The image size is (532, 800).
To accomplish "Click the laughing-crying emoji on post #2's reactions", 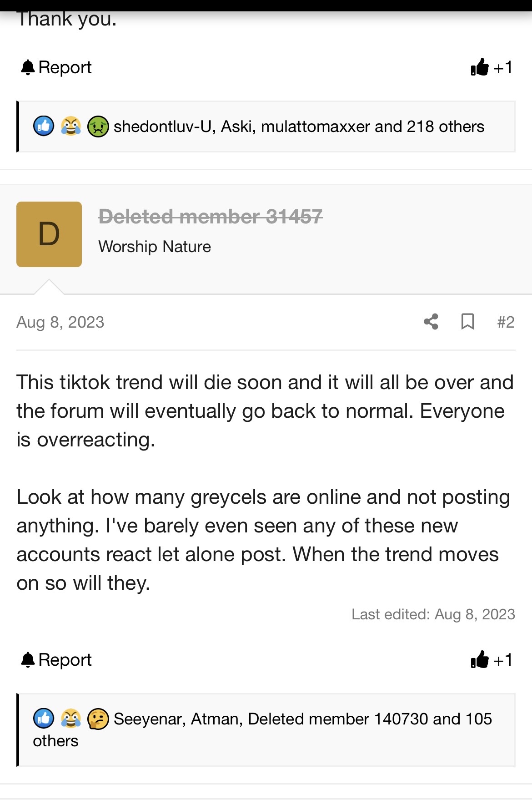I will [x=71, y=719].
